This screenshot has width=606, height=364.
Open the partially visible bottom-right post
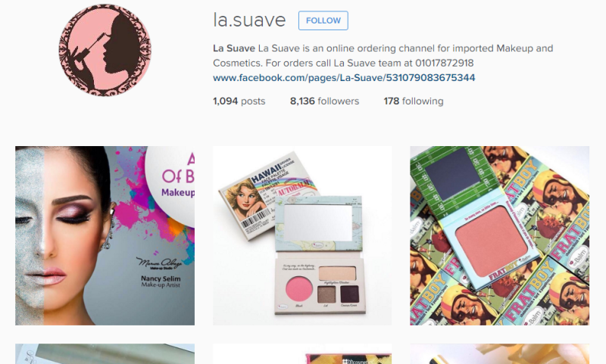click(x=500, y=354)
